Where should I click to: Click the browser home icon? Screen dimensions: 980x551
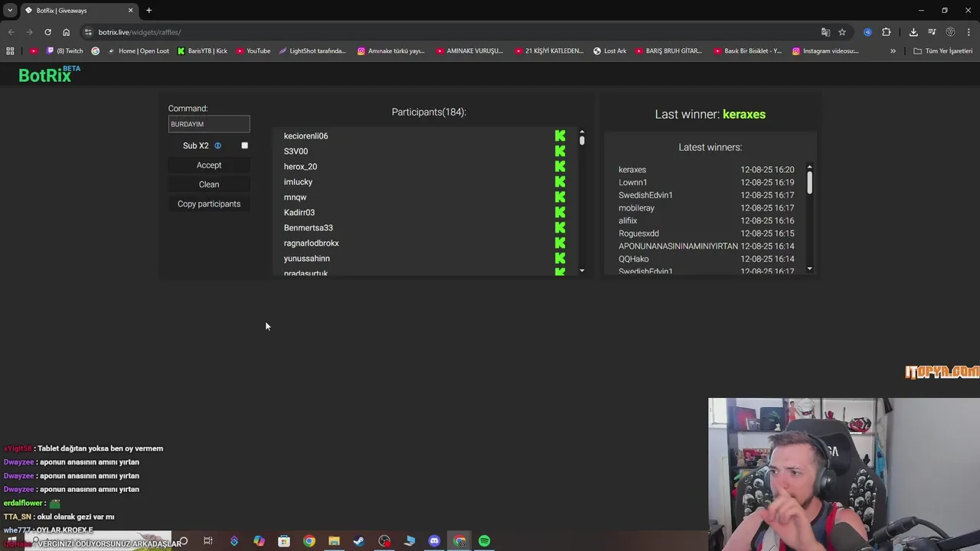tap(66, 32)
